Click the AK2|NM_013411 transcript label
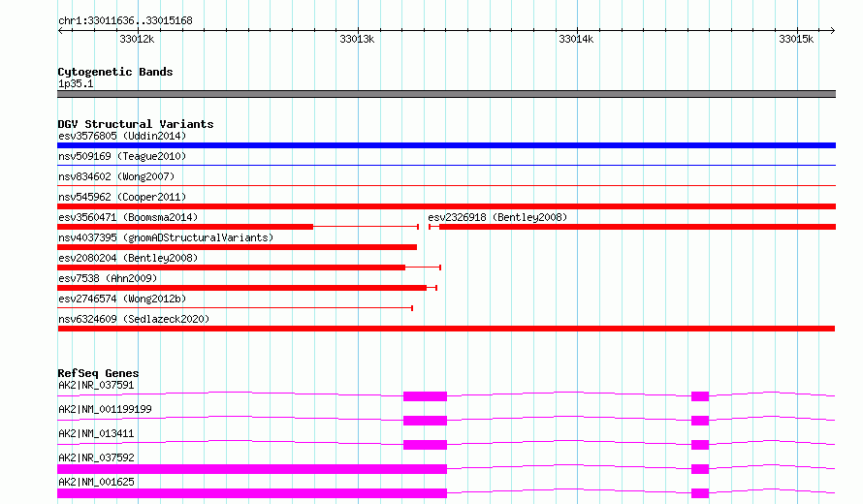Image resolution: width=863 pixels, height=504 pixels. coord(96,433)
